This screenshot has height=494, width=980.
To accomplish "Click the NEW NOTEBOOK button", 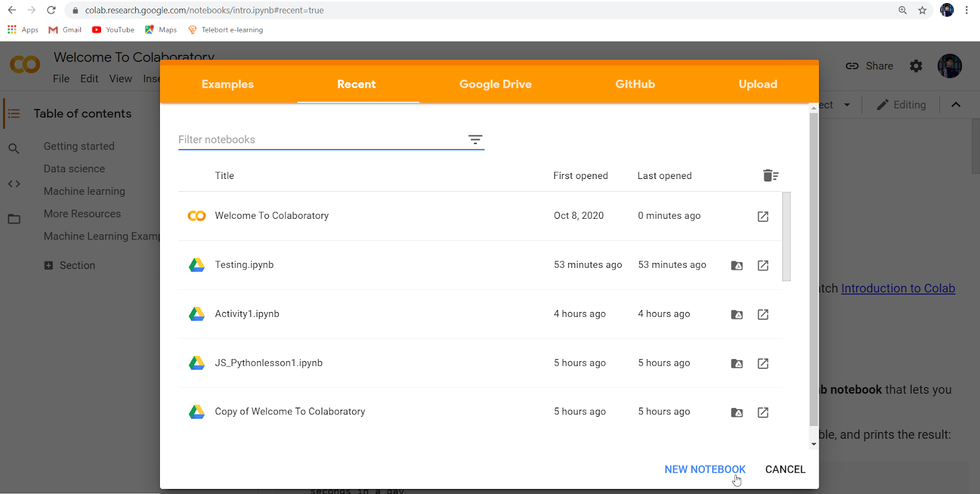I will tap(704, 469).
